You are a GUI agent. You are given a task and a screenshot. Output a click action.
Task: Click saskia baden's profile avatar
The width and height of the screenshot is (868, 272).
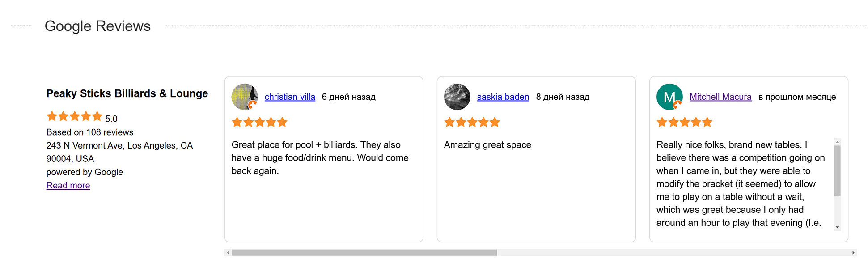click(457, 97)
